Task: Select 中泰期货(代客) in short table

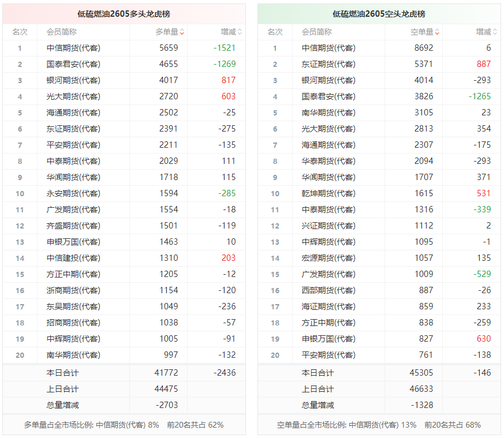Action: coord(328,209)
